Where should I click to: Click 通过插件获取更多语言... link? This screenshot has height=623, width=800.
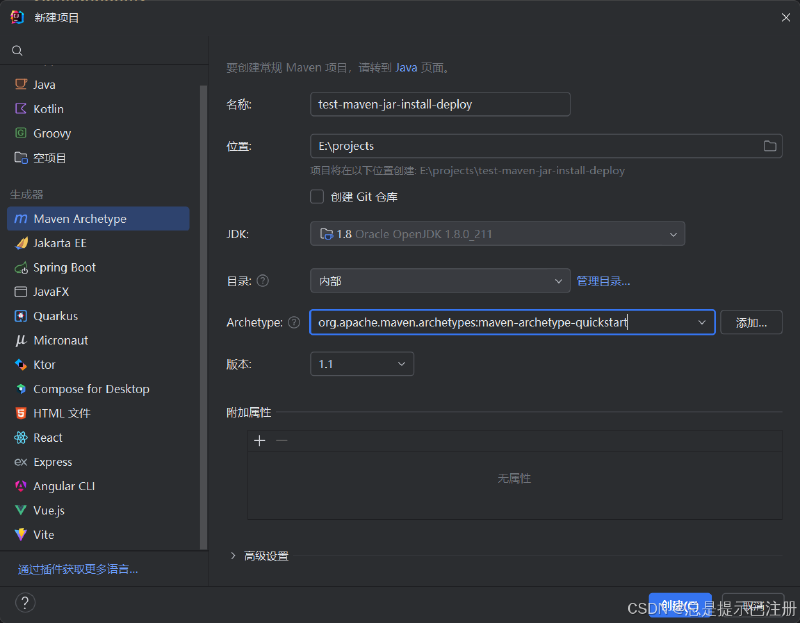(x=78, y=569)
